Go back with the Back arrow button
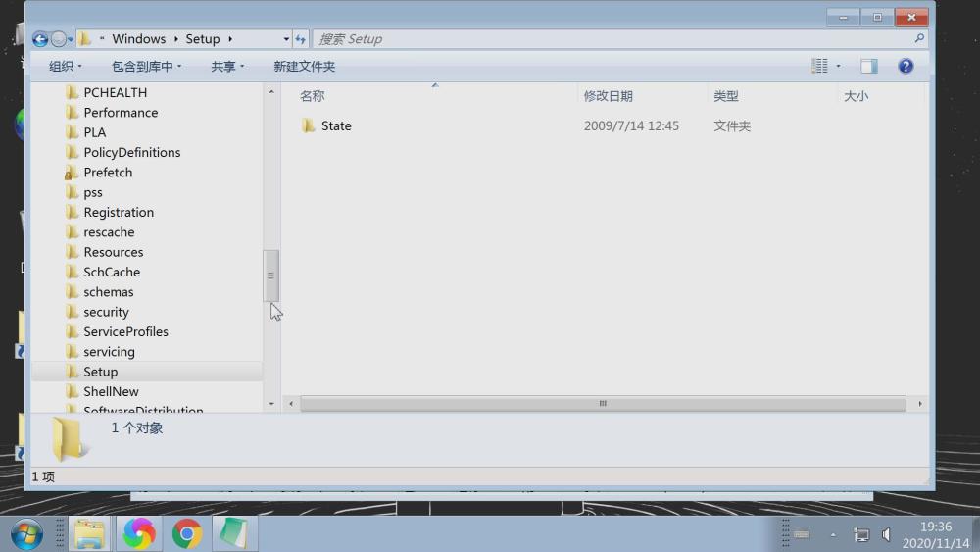 [x=40, y=39]
